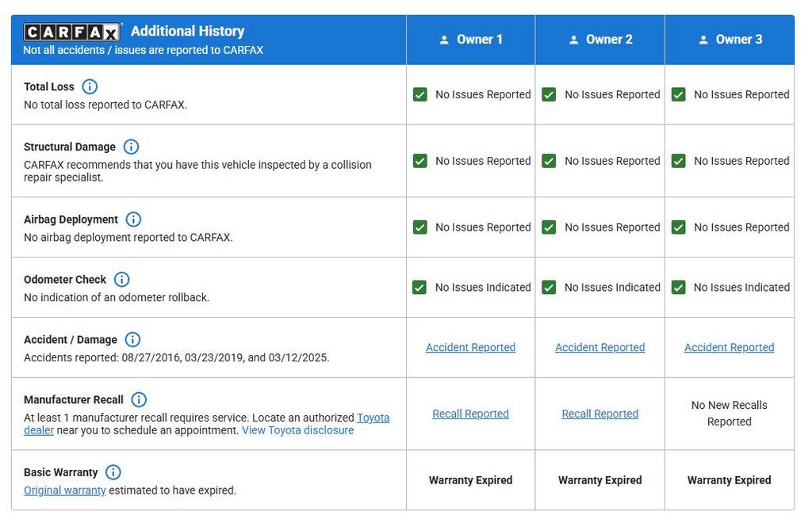Click the View Toyota disclosure link
The width and height of the screenshot is (812, 523).
[x=297, y=430]
